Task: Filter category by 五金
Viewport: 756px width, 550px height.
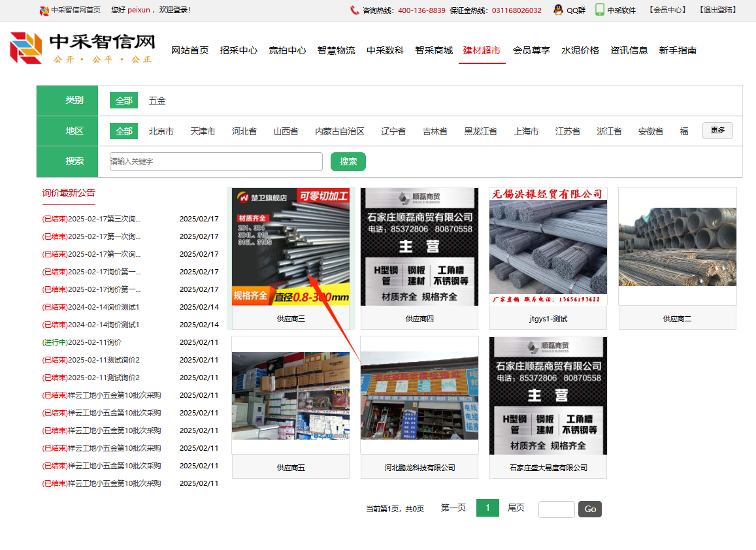Action: click(157, 101)
